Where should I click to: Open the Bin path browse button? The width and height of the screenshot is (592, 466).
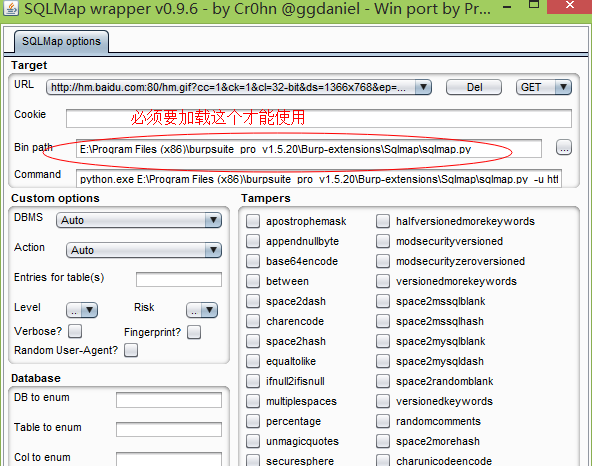point(564,147)
